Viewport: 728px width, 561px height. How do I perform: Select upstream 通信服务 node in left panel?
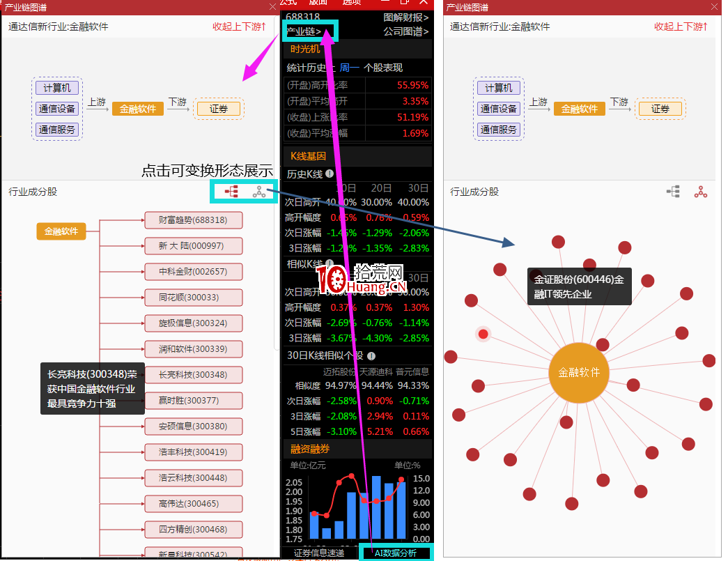(57, 130)
